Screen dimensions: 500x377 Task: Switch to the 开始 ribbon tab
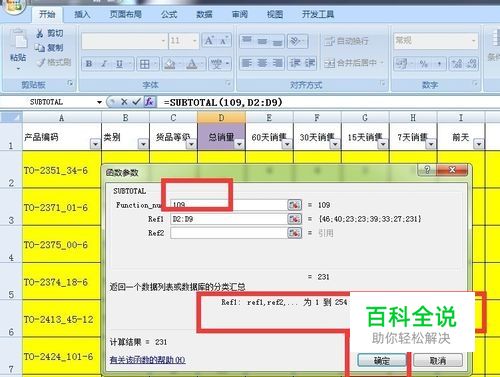pyautogui.click(x=47, y=14)
